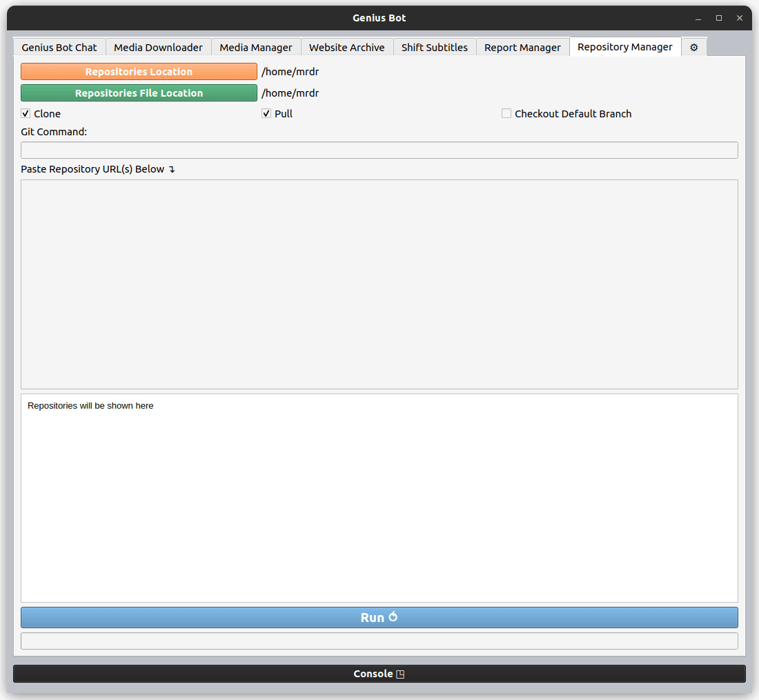Switch to the Genius Bot Chat tab
This screenshot has width=759, height=700.
pyautogui.click(x=59, y=47)
